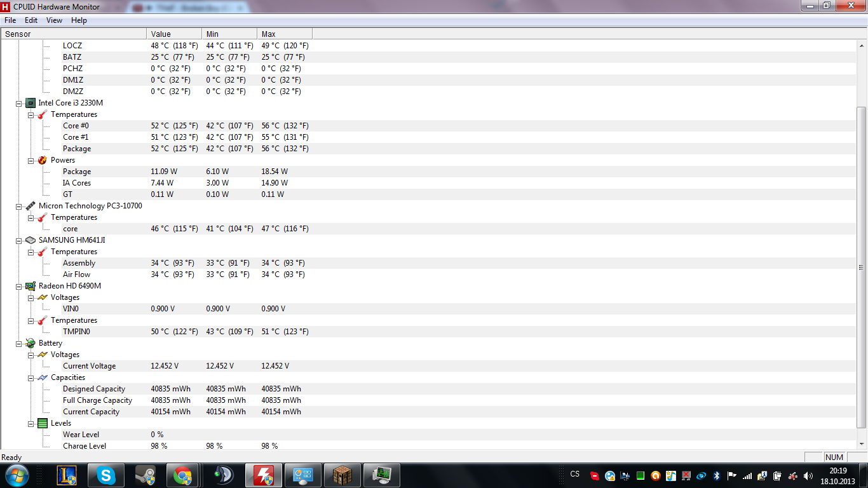Click the thermometer icon under Intel Core i3 2330M
The width and height of the screenshot is (868, 488).
pos(43,114)
